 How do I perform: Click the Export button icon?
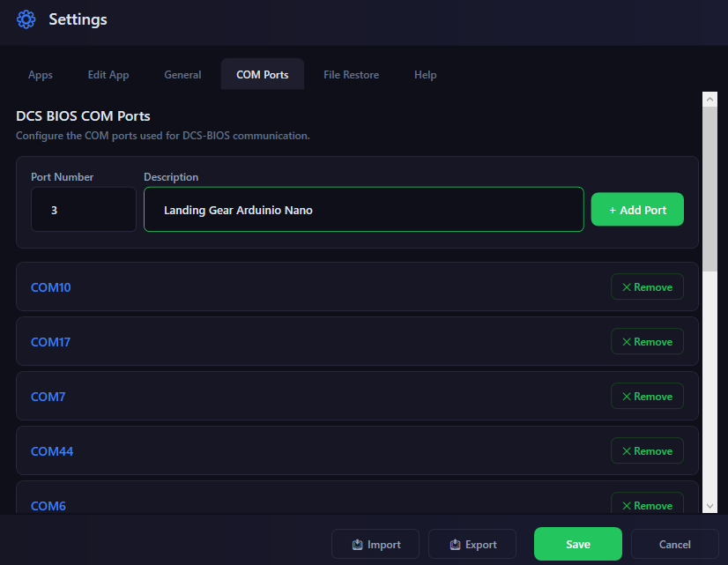coord(455,545)
